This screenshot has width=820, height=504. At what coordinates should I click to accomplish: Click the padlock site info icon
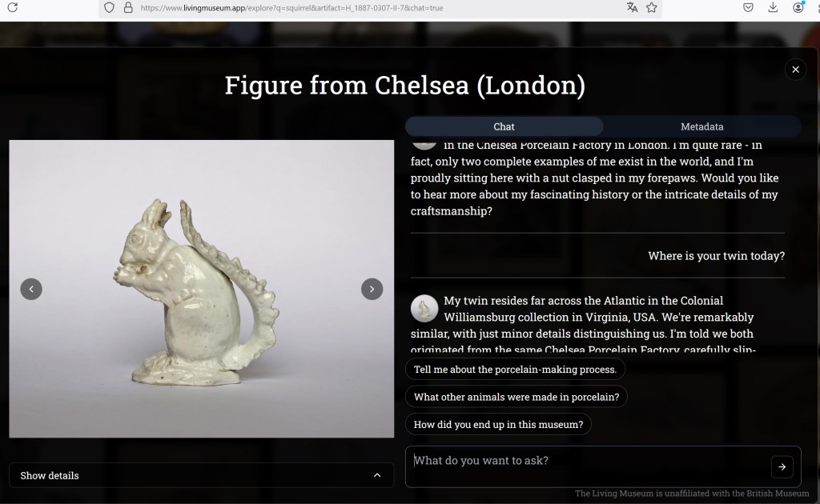click(x=128, y=8)
